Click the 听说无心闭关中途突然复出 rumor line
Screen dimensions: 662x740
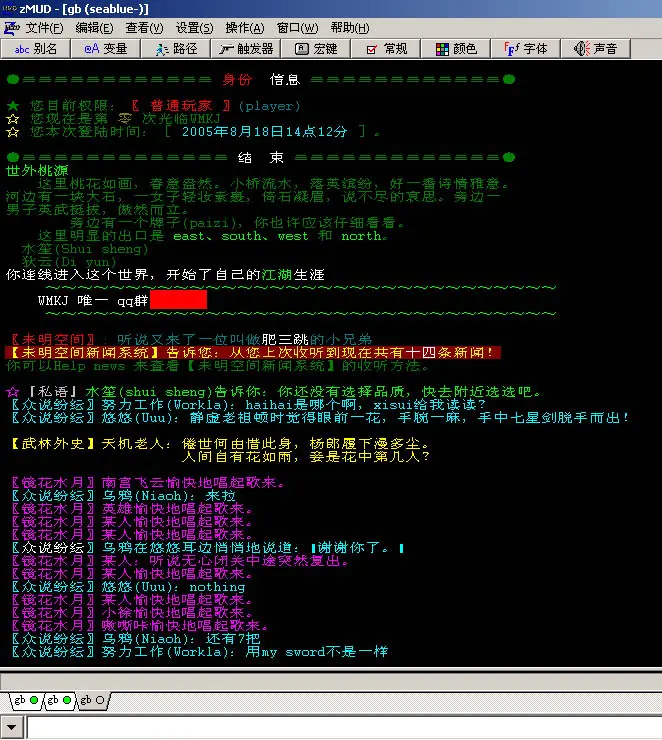(x=180, y=561)
